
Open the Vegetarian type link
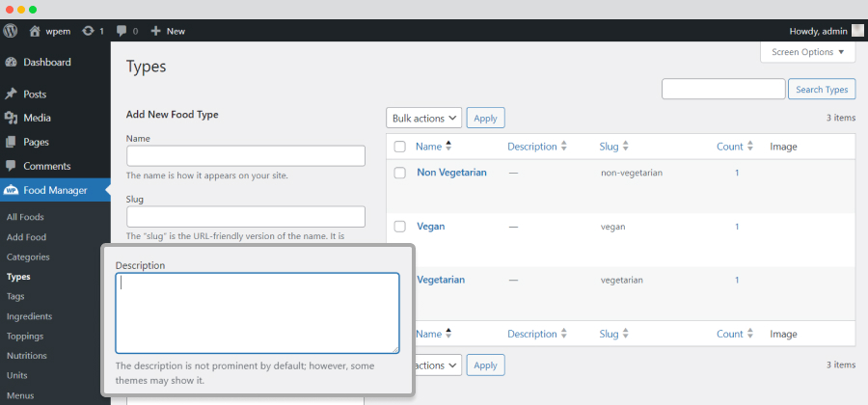click(x=441, y=280)
